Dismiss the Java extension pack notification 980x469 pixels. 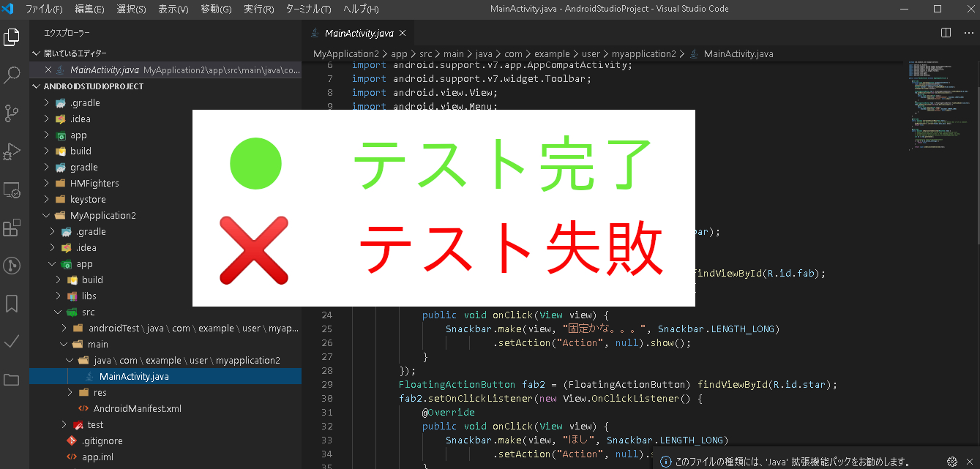coord(970,462)
